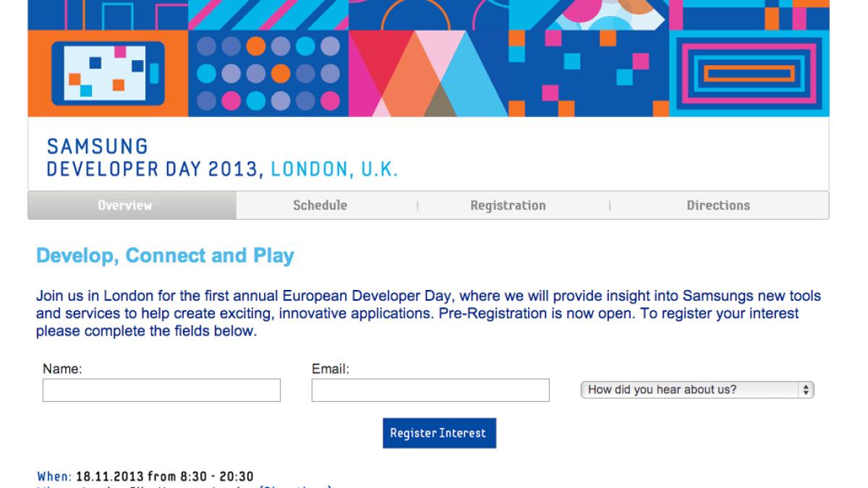
Task: Select the Overview tab
Action: tap(125, 205)
